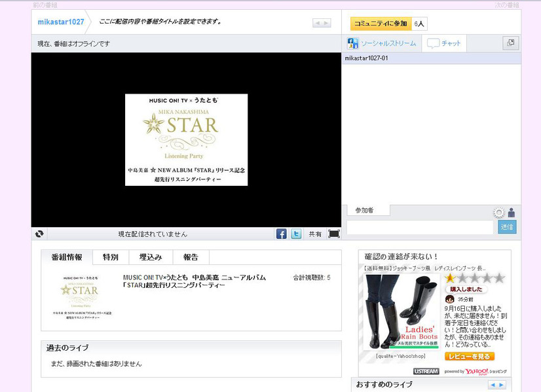541x392 pixels.
Task: Click the channel title previous arrow
Action: (x=318, y=23)
